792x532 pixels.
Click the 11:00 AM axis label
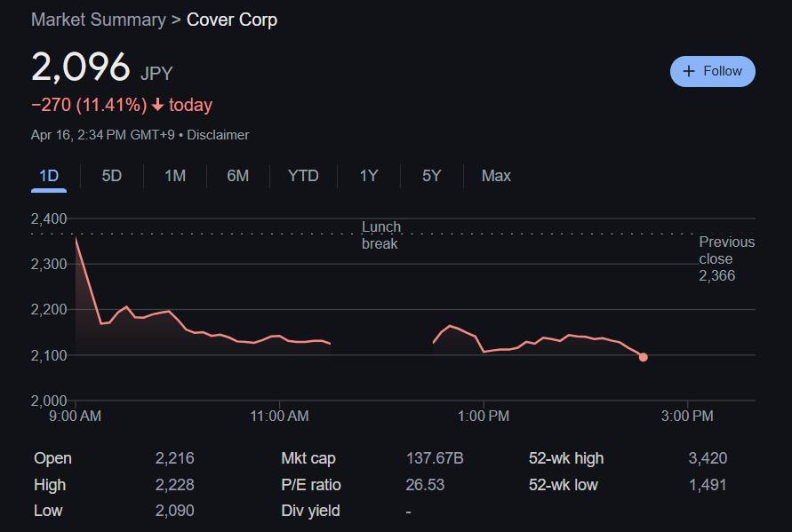coord(279,416)
